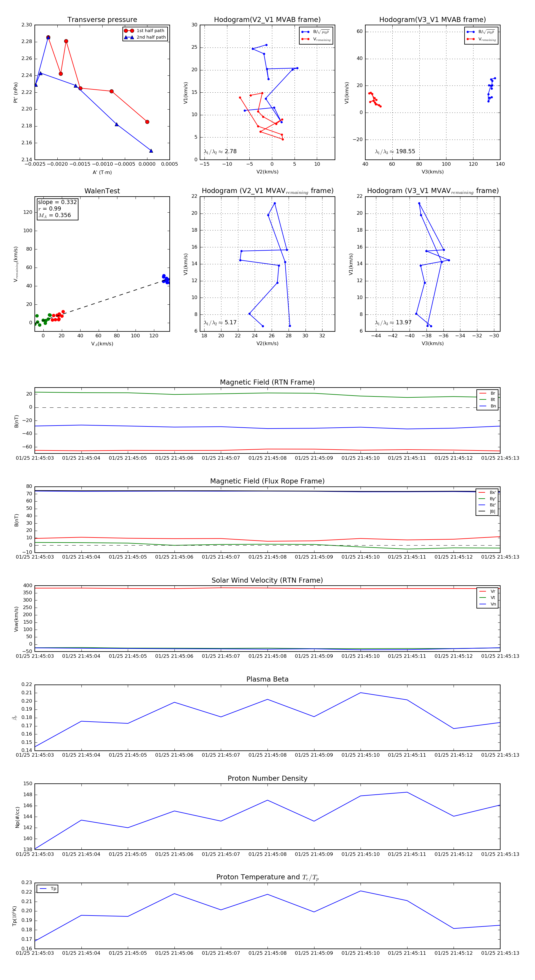
Task: Click "01/25 21:45:13" tick under Proton Number Density
Action: (x=500, y=854)
